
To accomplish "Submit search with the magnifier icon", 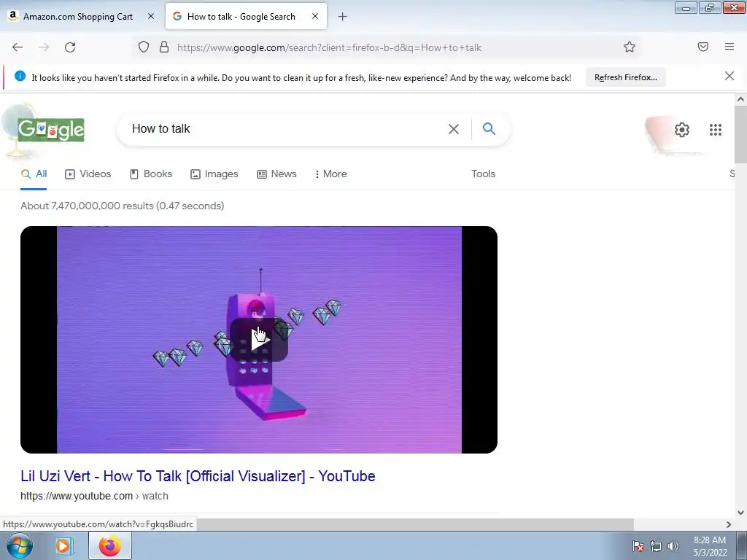I will [x=489, y=128].
